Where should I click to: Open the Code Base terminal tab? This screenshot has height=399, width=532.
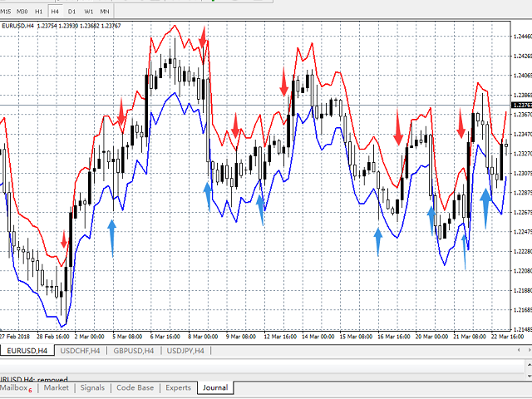[x=135, y=388]
